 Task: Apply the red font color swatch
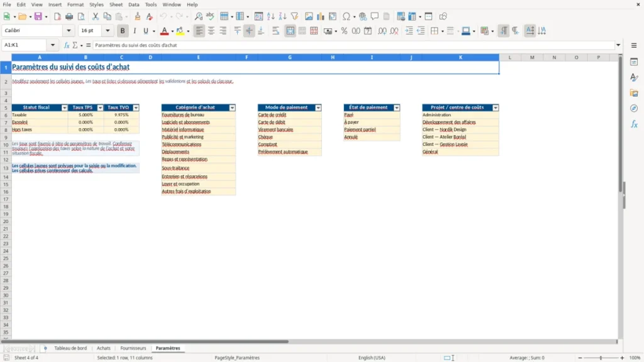point(164,31)
